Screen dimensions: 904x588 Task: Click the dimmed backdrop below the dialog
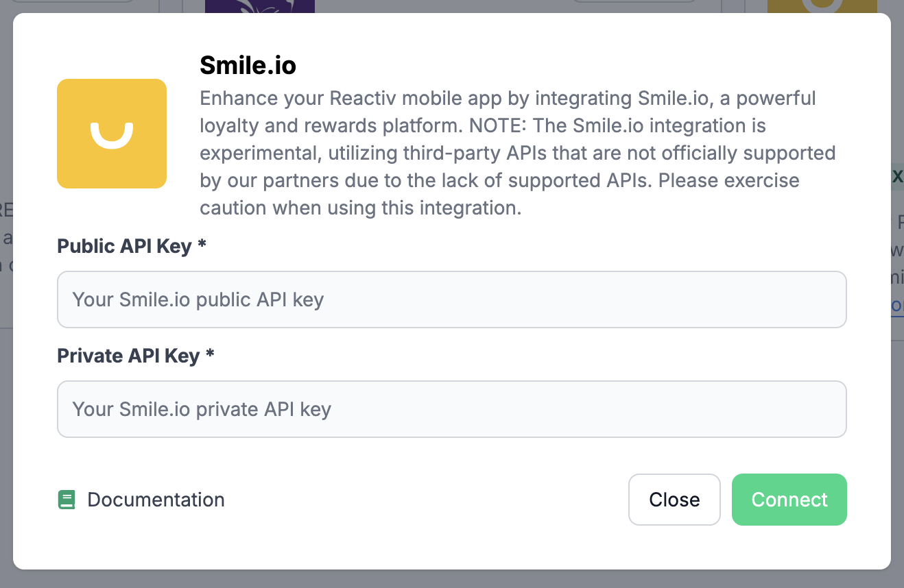(451, 579)
